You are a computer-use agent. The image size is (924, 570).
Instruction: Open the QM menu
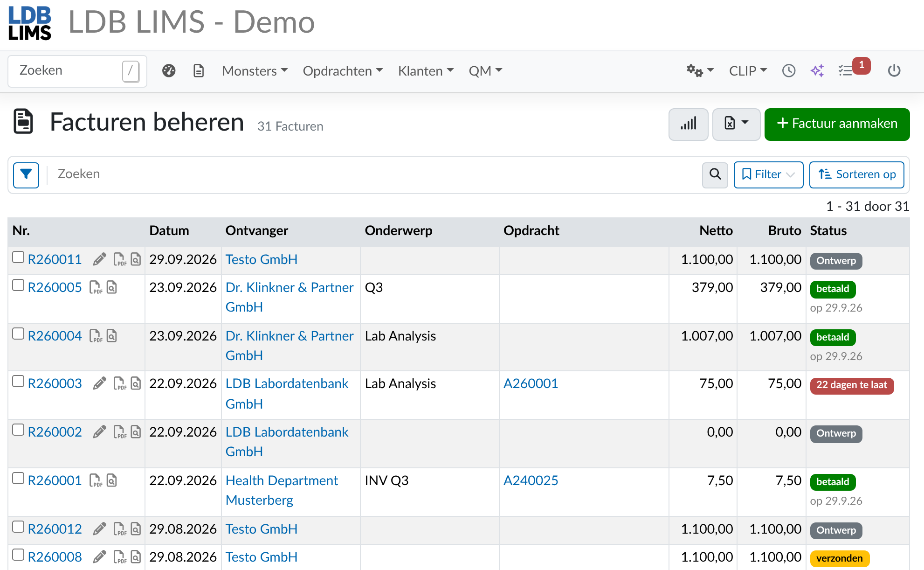(x=485, y=71)
